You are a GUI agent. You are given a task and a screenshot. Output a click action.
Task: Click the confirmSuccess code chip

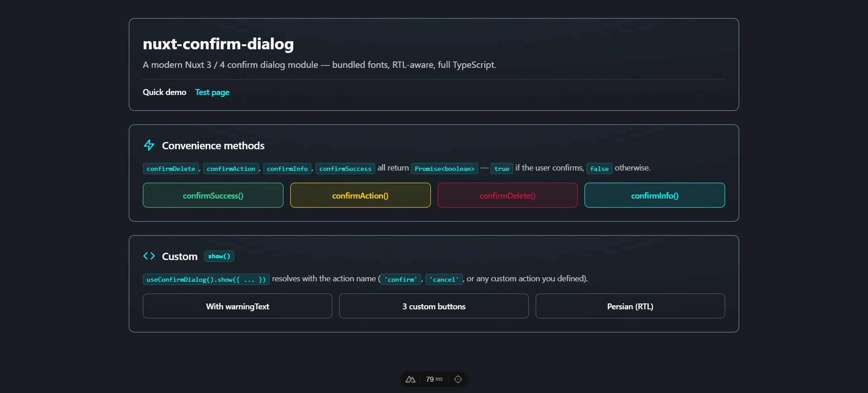point(345,169)
